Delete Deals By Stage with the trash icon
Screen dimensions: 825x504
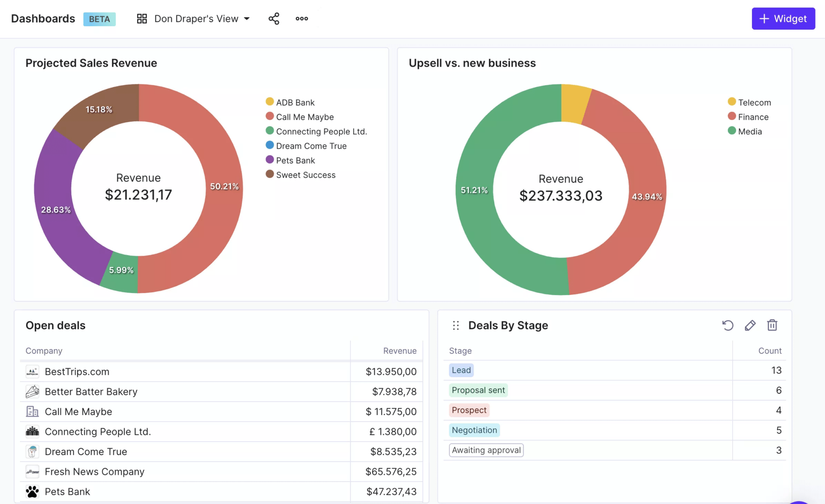[772, 325]
